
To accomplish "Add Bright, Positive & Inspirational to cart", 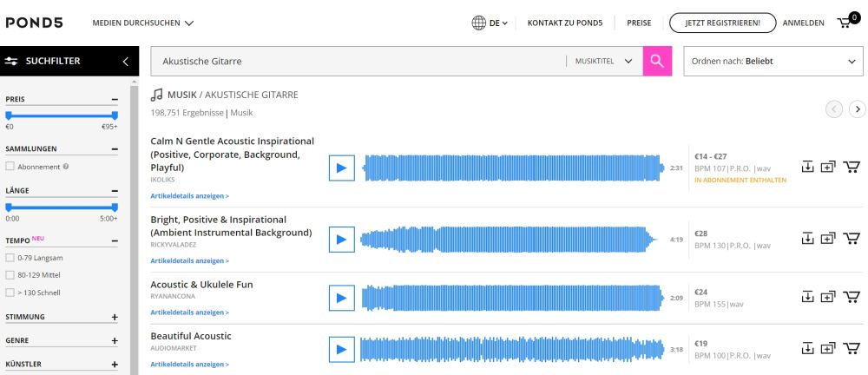I will click(851, 238).
